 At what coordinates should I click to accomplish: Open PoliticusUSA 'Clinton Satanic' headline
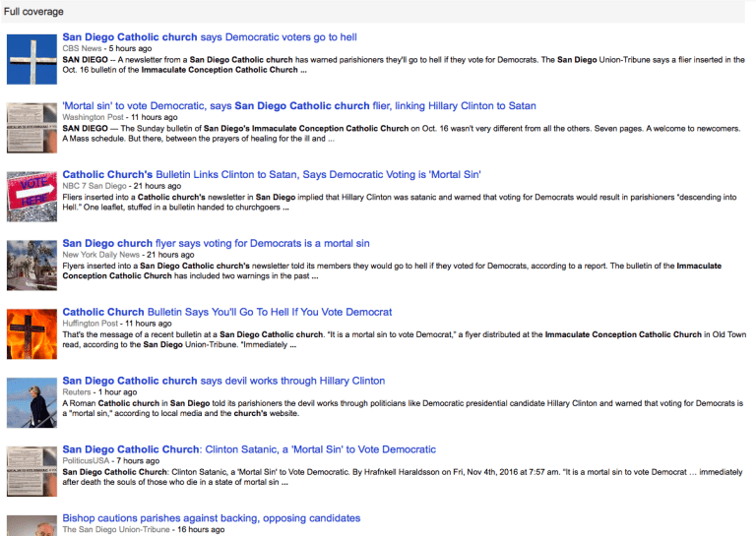[x=249, y=449]
